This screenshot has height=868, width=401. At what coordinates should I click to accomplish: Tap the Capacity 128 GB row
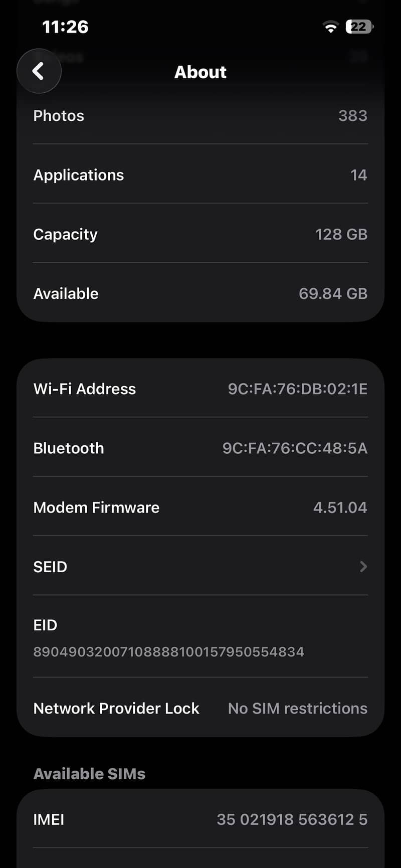click(x=200, y=234)
